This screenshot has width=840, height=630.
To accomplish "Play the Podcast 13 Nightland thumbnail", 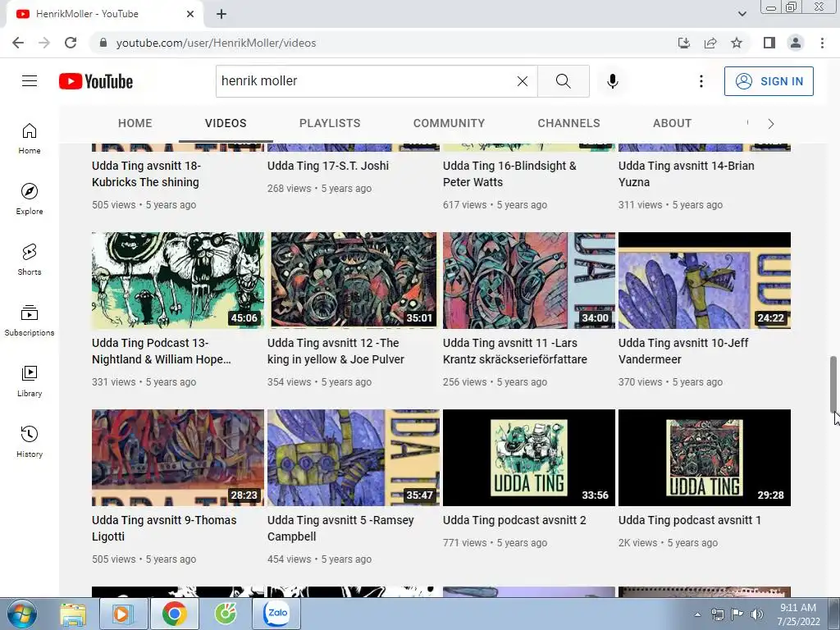I will coord(178,281).
